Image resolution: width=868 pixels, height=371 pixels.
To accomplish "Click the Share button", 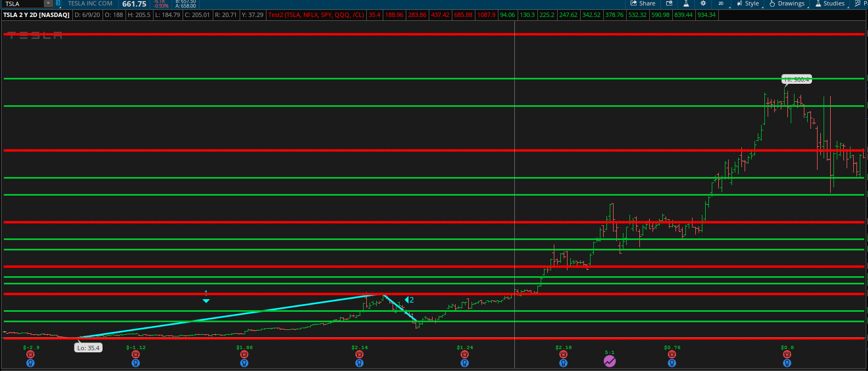I will point(643,3).
